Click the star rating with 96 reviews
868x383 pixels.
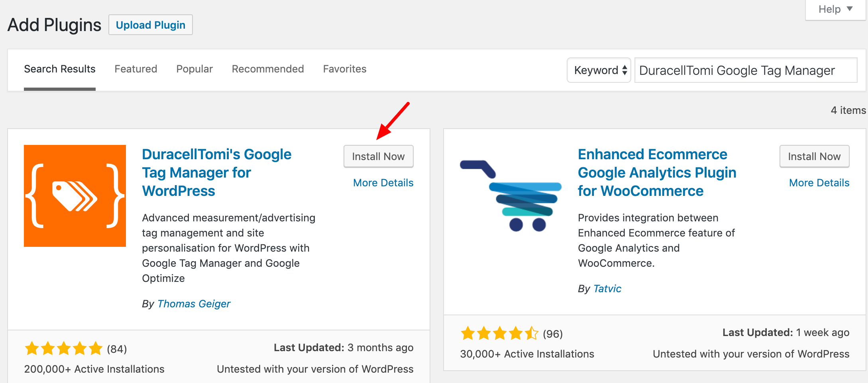coord(499,333)
